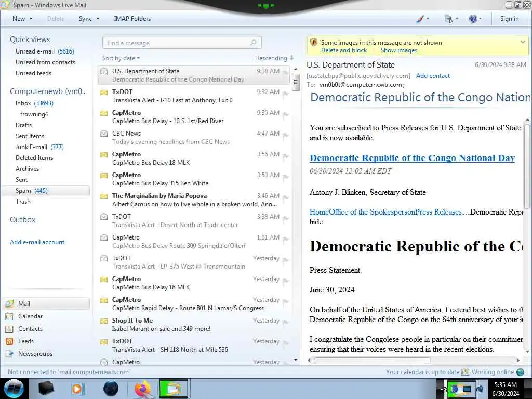Toggle Descending sort order
This screenshot has width=532, height=399.
click(274, 58)
